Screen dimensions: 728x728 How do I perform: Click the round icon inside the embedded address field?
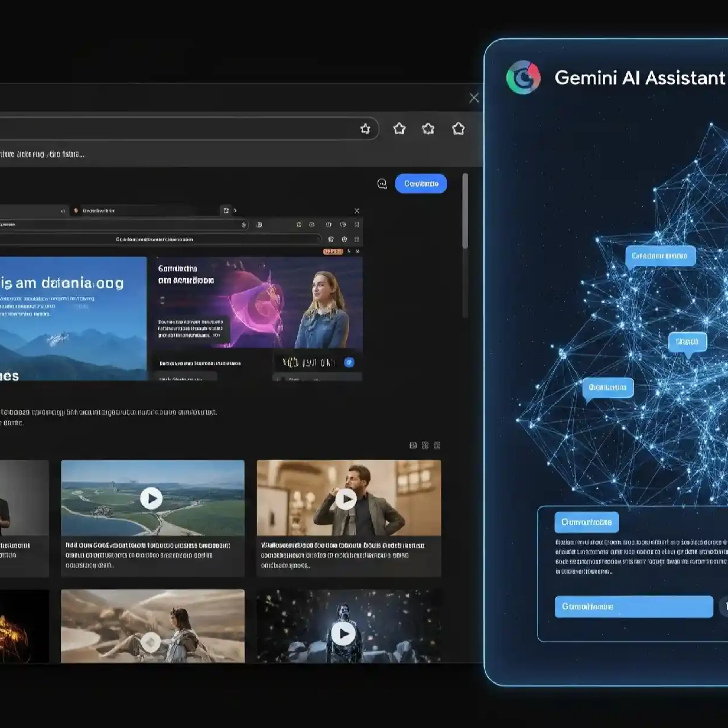pyautogui.click(x=244, y=225)
